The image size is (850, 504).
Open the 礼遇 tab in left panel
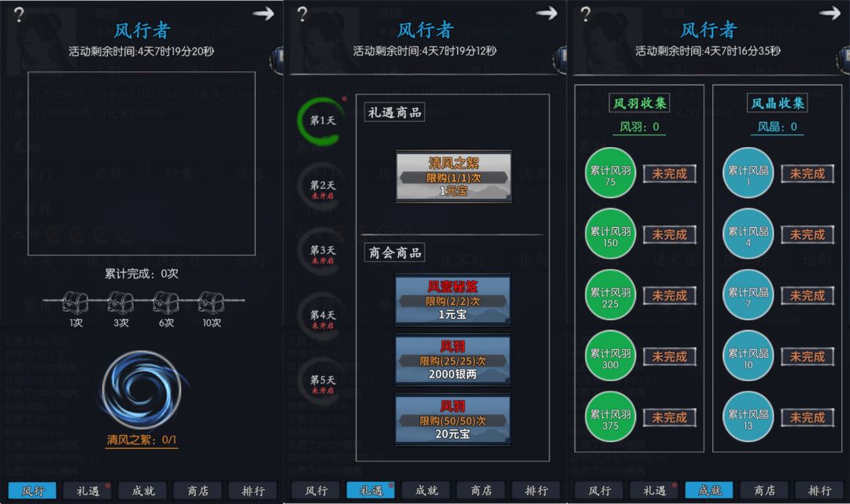point(88,491)
